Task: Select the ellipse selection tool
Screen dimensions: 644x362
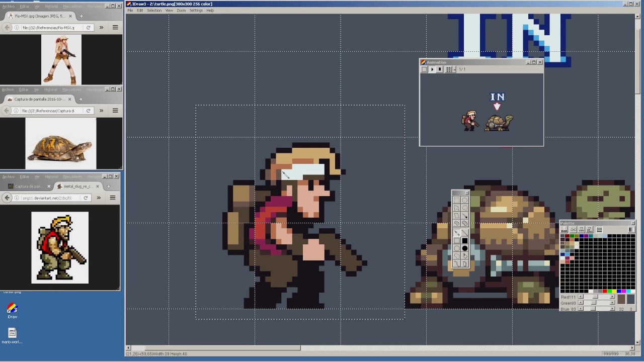Action: [465, 200]
